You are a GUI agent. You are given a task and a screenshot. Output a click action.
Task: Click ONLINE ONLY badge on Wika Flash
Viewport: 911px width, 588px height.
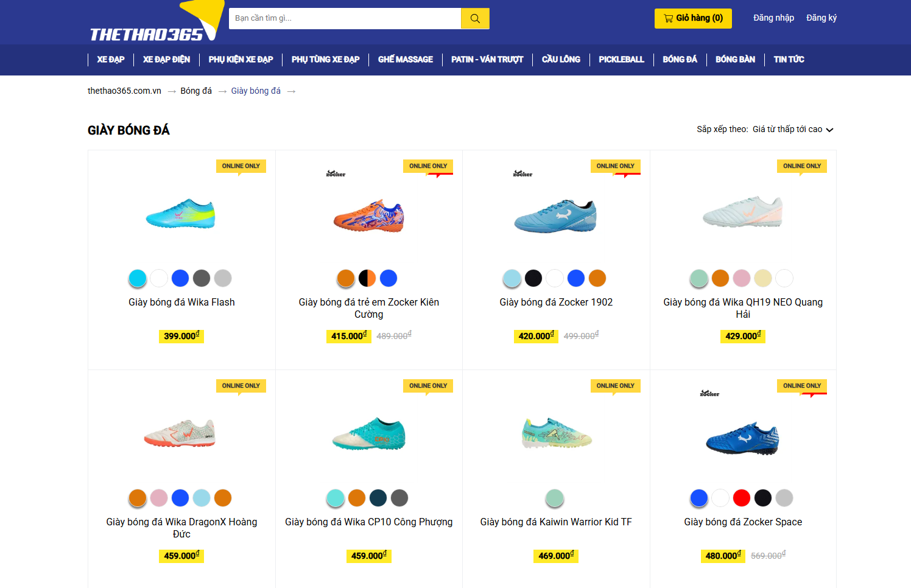pyautogui.click(x=241, y=166)
